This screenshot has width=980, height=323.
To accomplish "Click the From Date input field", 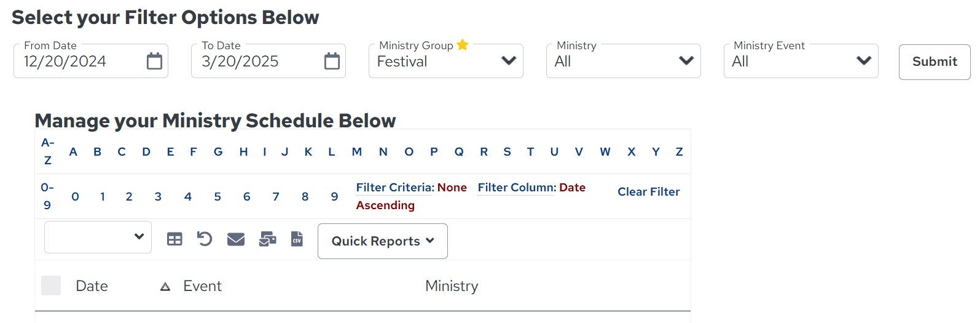I will click(x=91, y=61).
